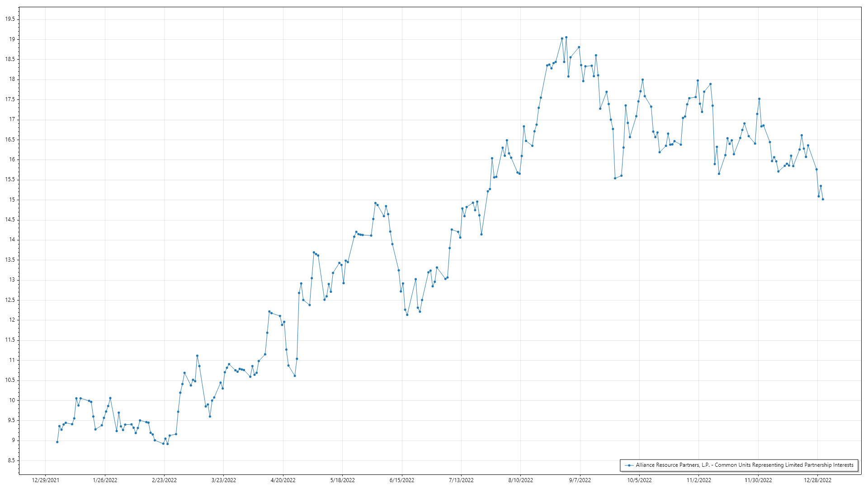Viewport: 868px width, 488px height.
Task: Click the 11.5 y-axis tick label
Action: pos(10,340)
